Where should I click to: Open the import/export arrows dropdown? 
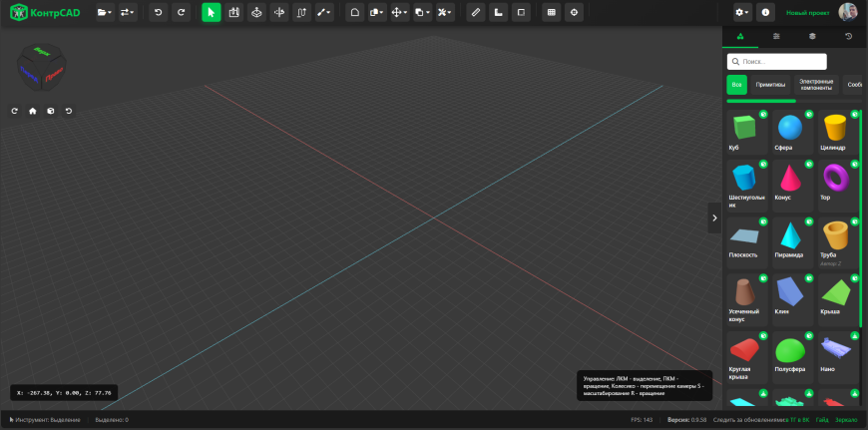tap(128, 12)
